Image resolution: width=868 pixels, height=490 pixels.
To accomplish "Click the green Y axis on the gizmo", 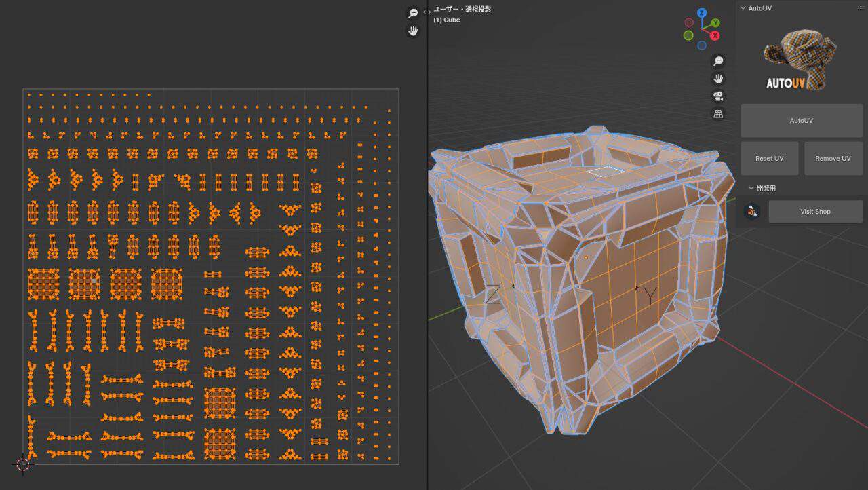I will click(715, 23).
